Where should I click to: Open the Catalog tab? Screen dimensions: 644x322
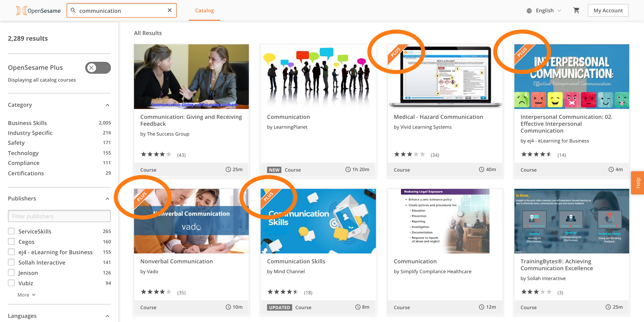(204, 11)
